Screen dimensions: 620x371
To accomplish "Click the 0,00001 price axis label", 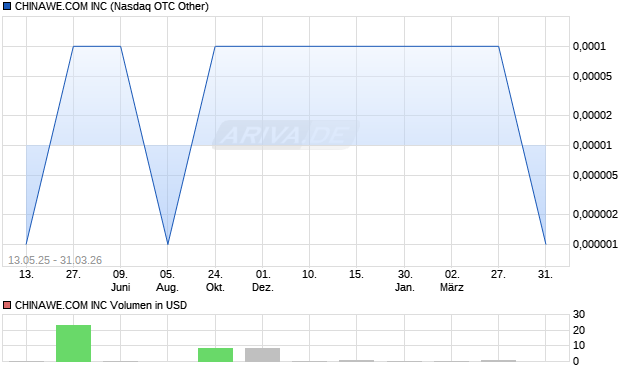I will click(592, 145).
